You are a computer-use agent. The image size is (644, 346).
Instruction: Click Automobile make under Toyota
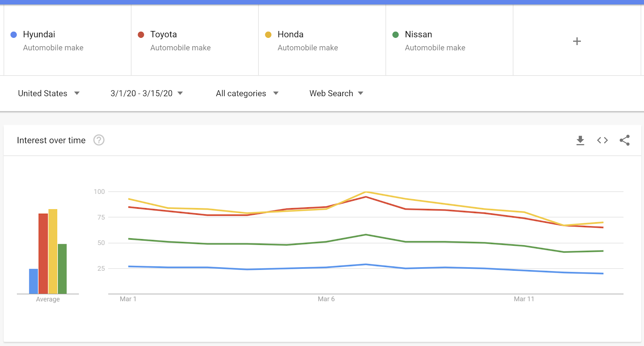tap(180, 48)
